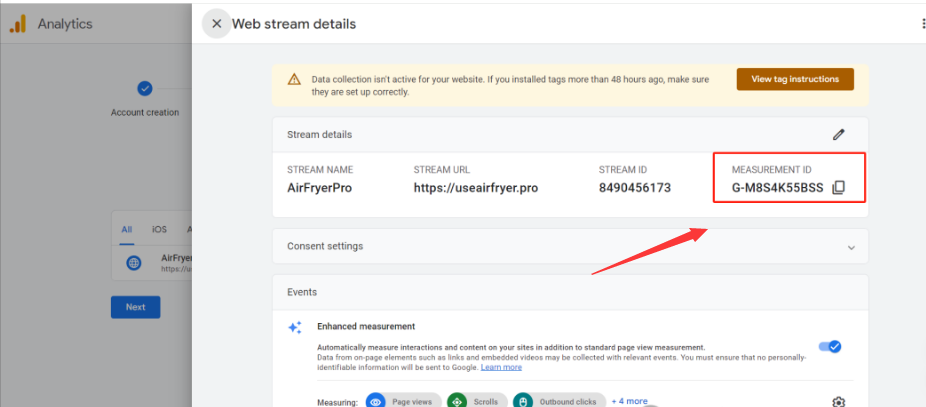This screenshot has height=407, width=926.
Task: Open the Enhanced measurement settings gear
Action: pos(838,401)
